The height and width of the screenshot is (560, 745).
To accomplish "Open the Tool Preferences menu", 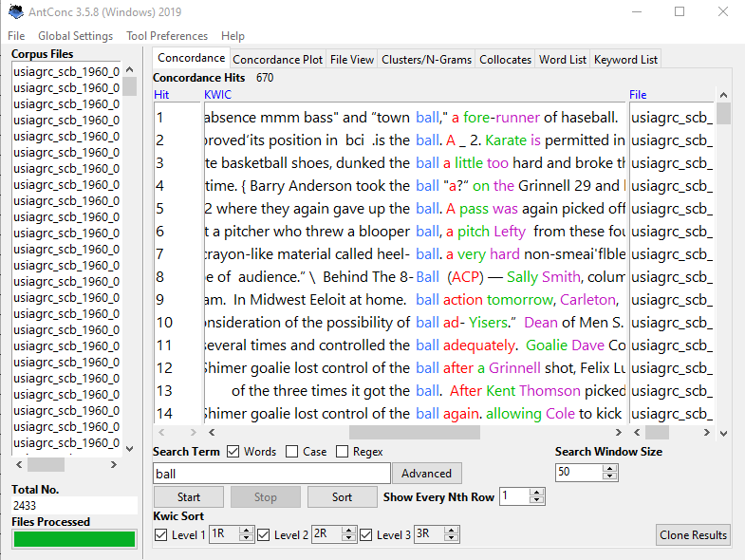I will [x=167, y=36].
